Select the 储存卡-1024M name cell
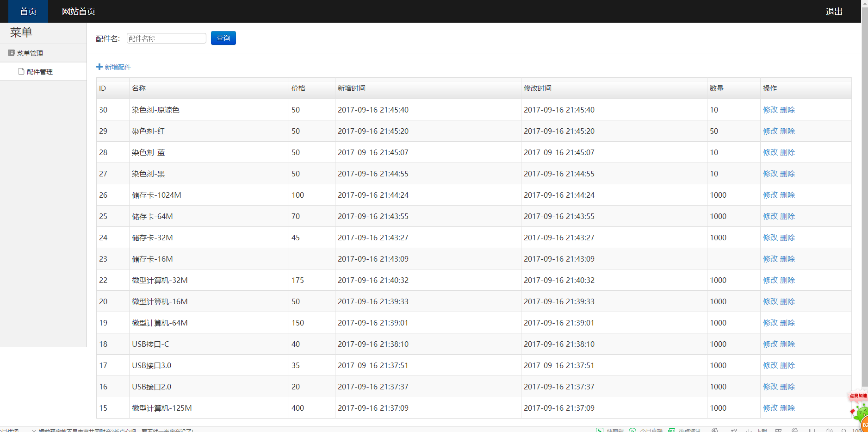This screenshot has width=868, height=432. coord(209,195)
